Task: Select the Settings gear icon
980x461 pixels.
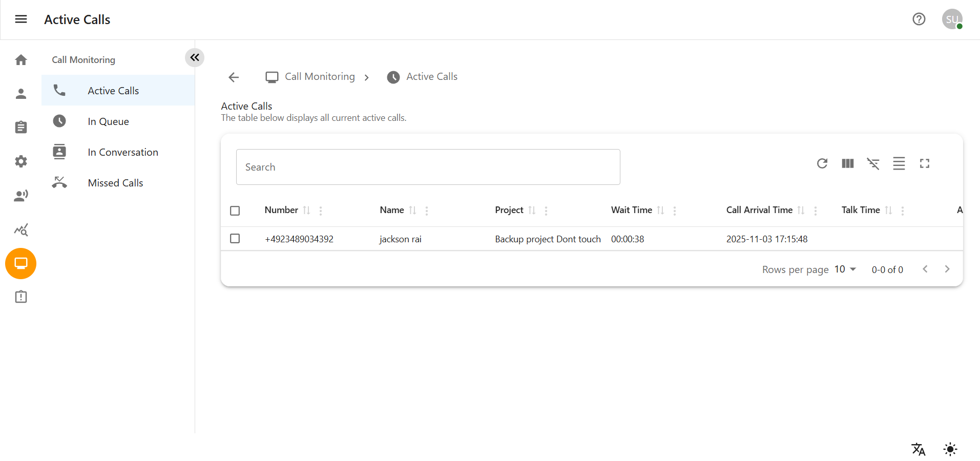Action: pyautogui.click(x=20, y=161)
